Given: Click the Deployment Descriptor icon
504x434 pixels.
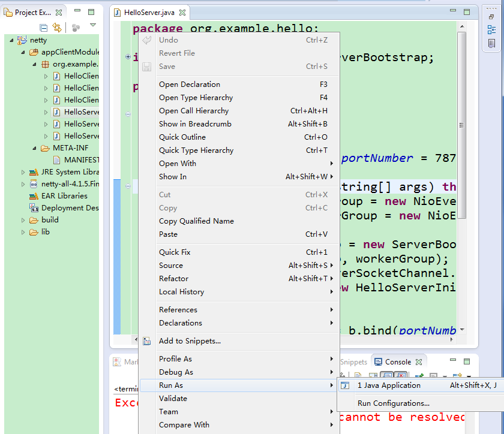Looking at the screenshot, I should 34,208.
